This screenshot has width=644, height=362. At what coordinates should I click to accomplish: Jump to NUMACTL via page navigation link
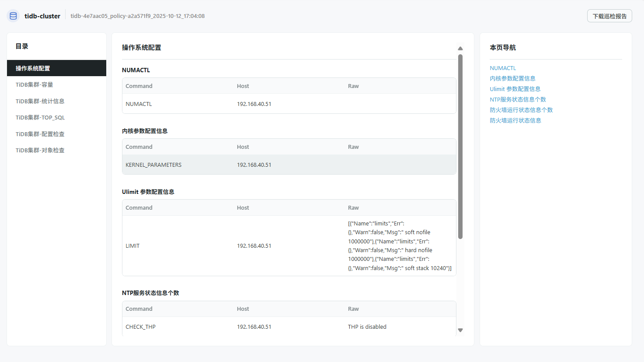[503, 68]
